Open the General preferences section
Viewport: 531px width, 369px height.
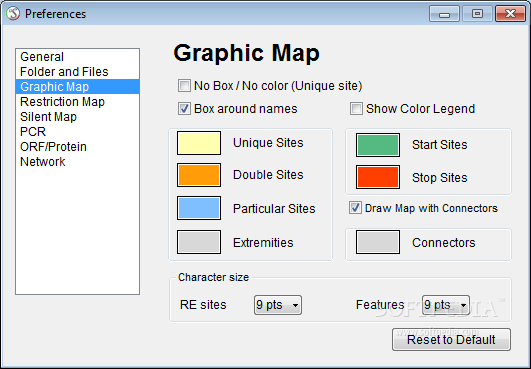click(77, 57)
